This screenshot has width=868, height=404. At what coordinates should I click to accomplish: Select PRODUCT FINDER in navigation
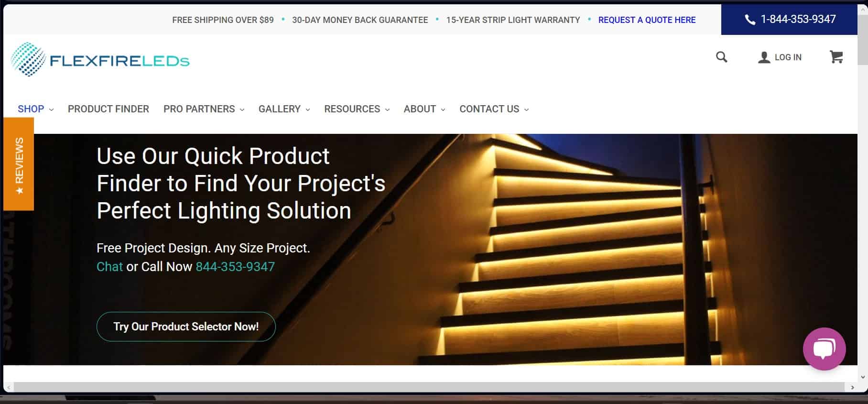pyautogui.click(x=108, y=109)
